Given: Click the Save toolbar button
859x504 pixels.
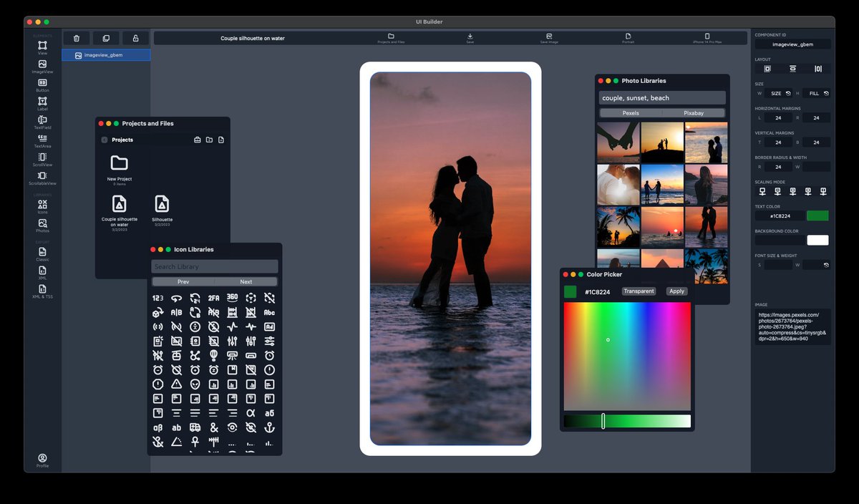Looking at the screenshot, I should pos(470,38).
